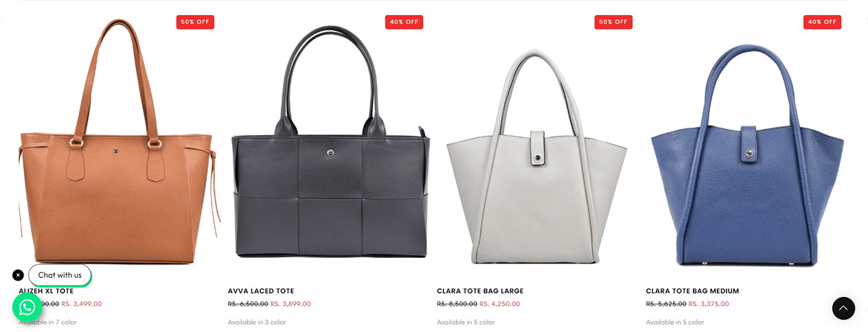Click the Rs. 4,250.00 sale price

pyautogui.click(x=499, y=304)
